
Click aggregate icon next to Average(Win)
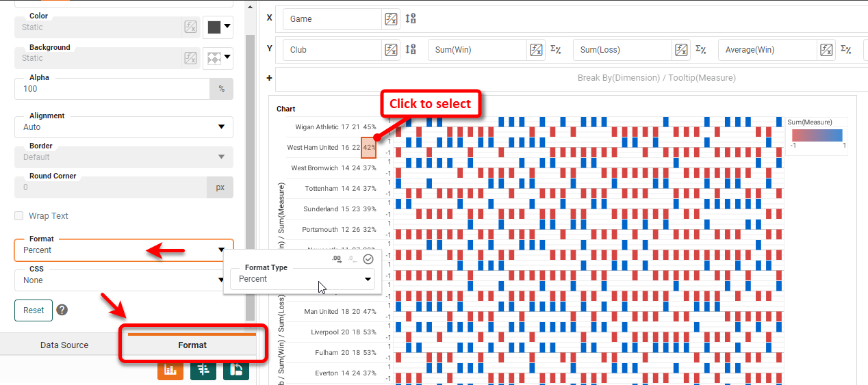[x=846, y=50]
